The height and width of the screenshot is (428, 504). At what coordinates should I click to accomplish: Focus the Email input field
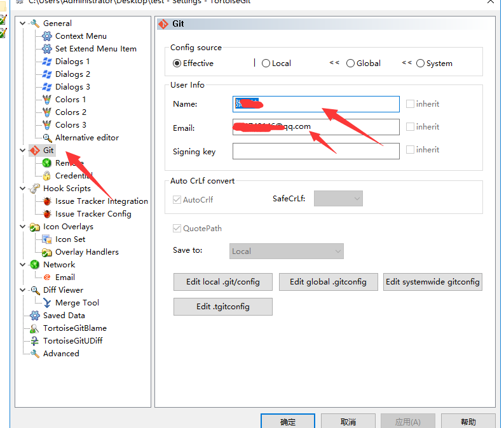[316, 127]
